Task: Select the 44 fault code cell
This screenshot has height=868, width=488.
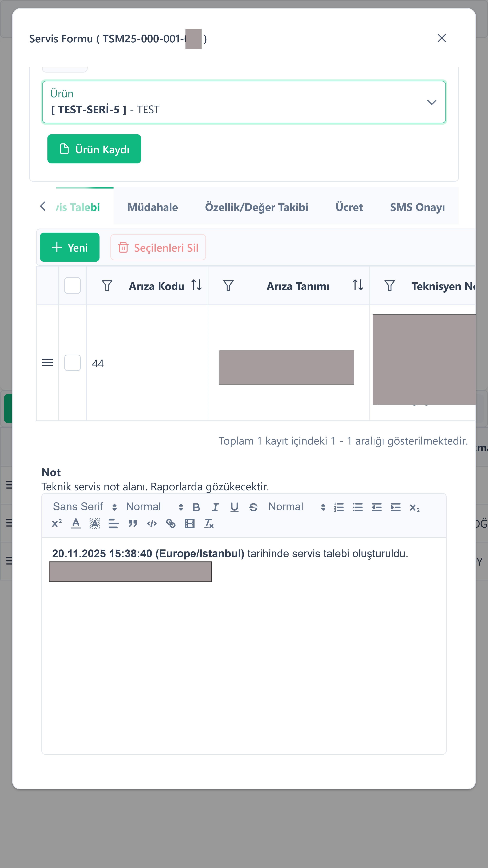Action: click(147, 363)
